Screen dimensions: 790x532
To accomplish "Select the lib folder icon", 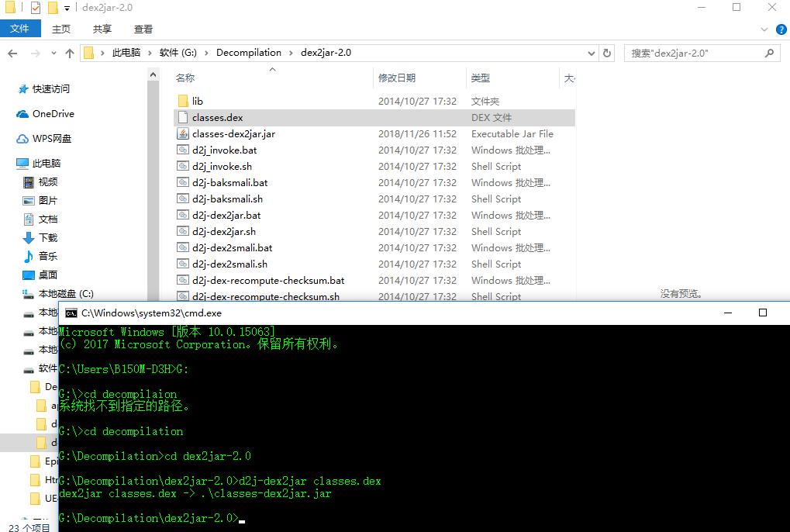I will click(x=183, y=102).
